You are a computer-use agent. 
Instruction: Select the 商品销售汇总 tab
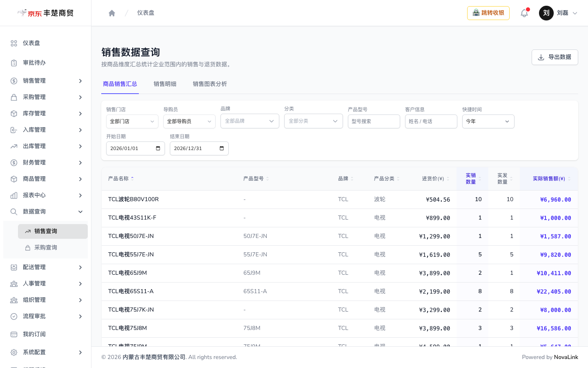coord(120,84)
